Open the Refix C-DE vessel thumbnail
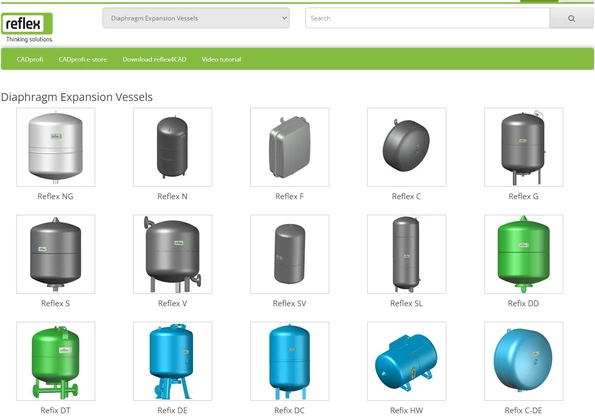Image resolution: width=595 pixels, height=420 pixels. click(524, 361)
